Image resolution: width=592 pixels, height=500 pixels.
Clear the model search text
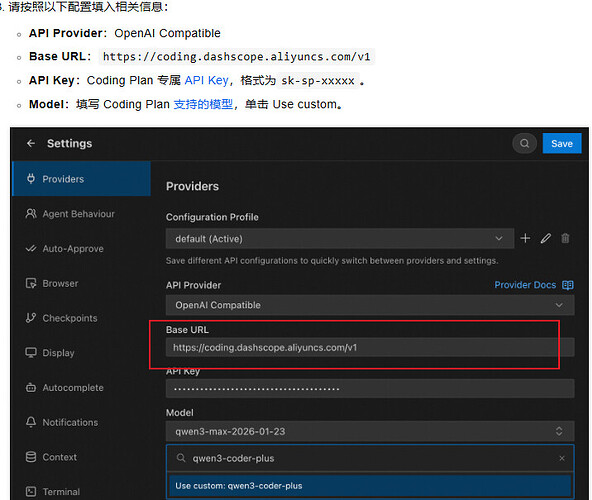click(x=562, y=458)
